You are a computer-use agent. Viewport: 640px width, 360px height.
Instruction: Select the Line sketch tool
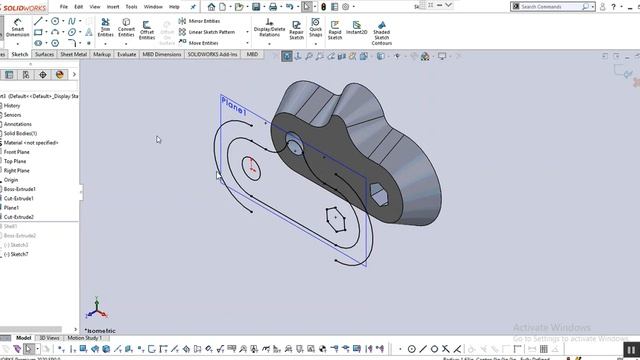38,21
